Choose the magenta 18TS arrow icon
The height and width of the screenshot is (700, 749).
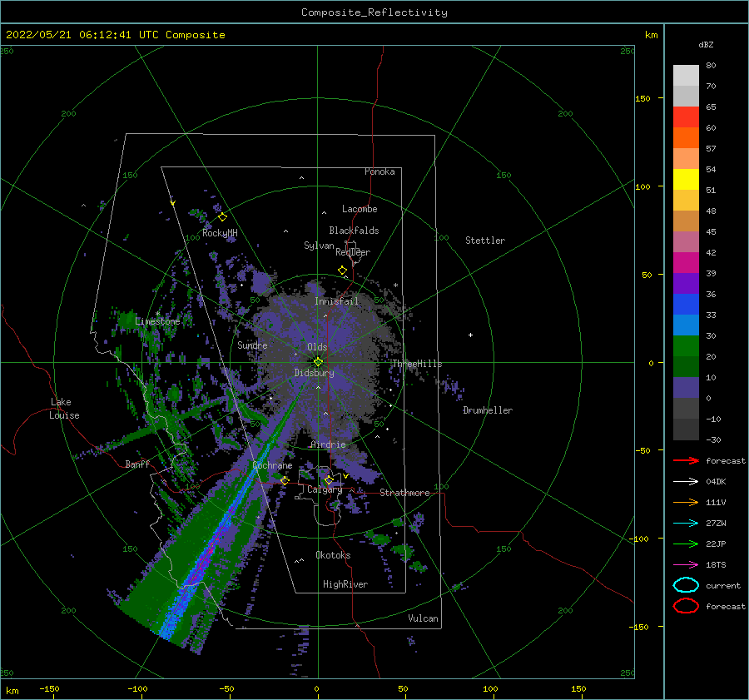[686, 565]
